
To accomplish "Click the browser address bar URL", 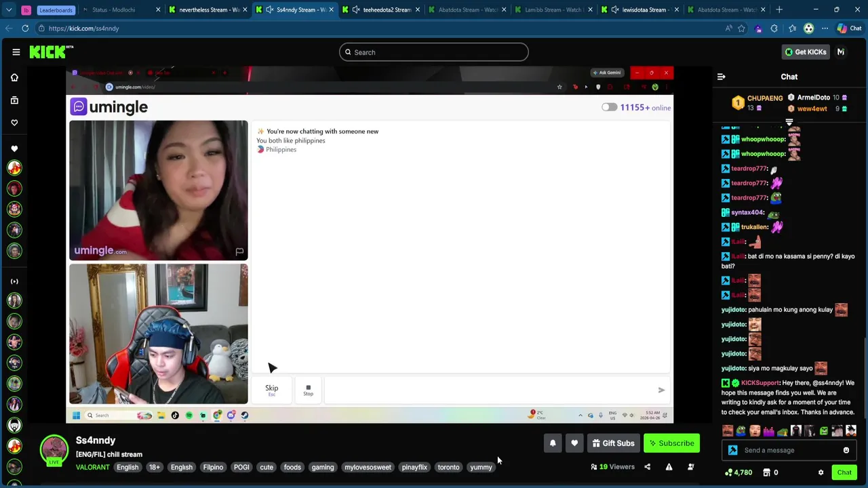I will [83, 28].
